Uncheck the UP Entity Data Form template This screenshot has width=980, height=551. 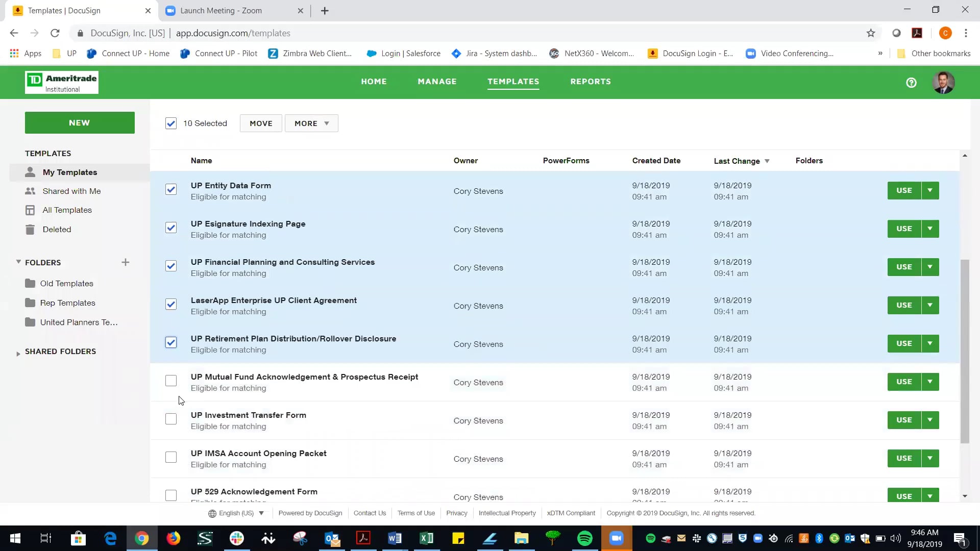(x=170, y=189)
